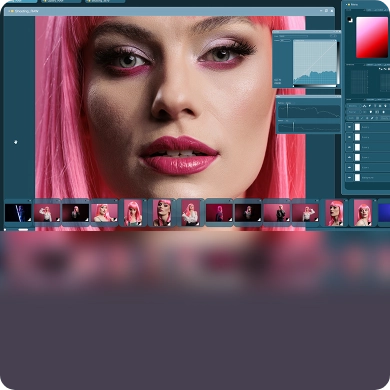Click the vertical marker on the lower waveform track
The height and width of the screenshot is (390, 390).
[x=293, y=127]
